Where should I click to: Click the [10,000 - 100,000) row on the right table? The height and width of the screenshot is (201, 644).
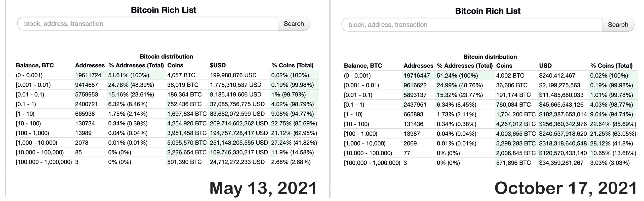pyautogui.click(x=368, y=153)
